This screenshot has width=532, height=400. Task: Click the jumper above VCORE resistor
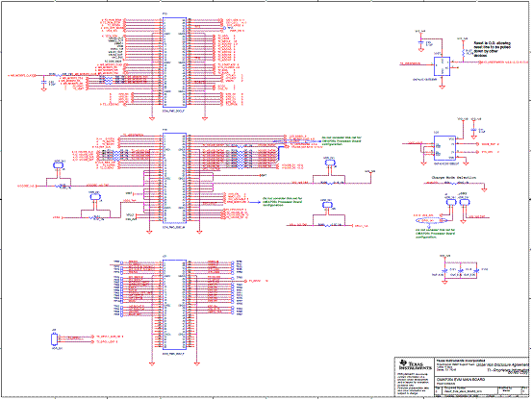59,165
